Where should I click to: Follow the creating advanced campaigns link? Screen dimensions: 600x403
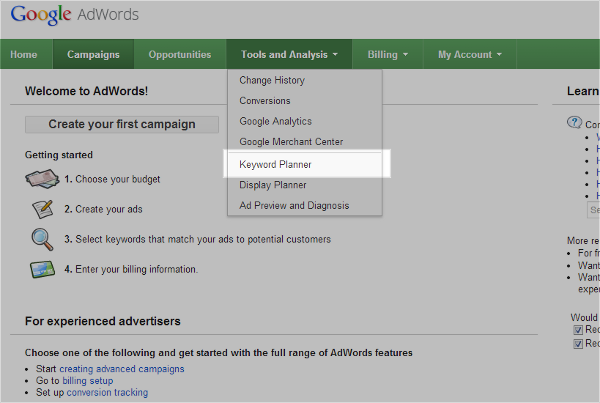point(122,369)
